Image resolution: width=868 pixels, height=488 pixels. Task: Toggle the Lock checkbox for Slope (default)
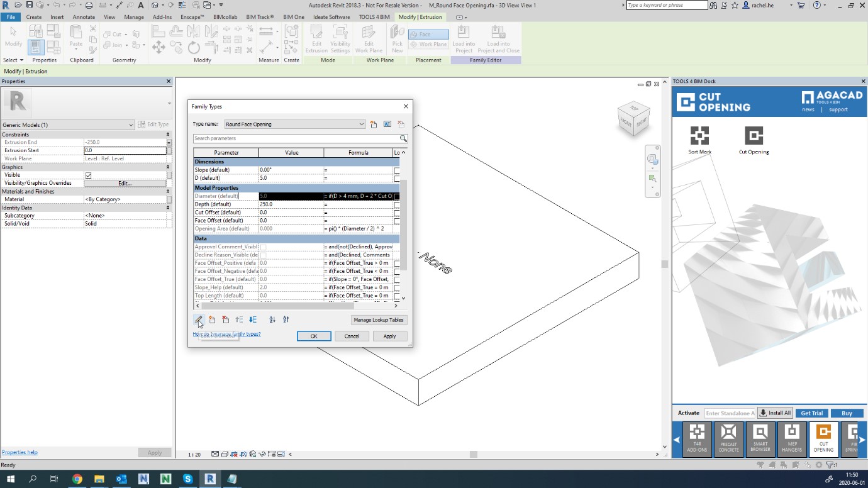(x=397, y=170)
